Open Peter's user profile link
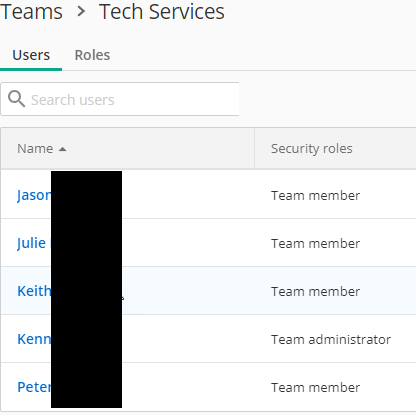Image resolution: width=416 pixels, height=415 pixels. coord(34,387)
